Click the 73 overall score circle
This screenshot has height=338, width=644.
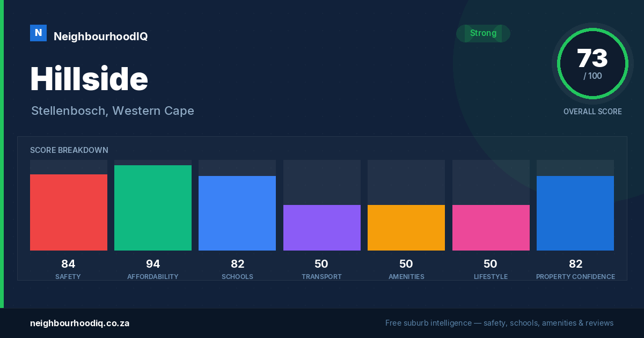pos(592,64)
